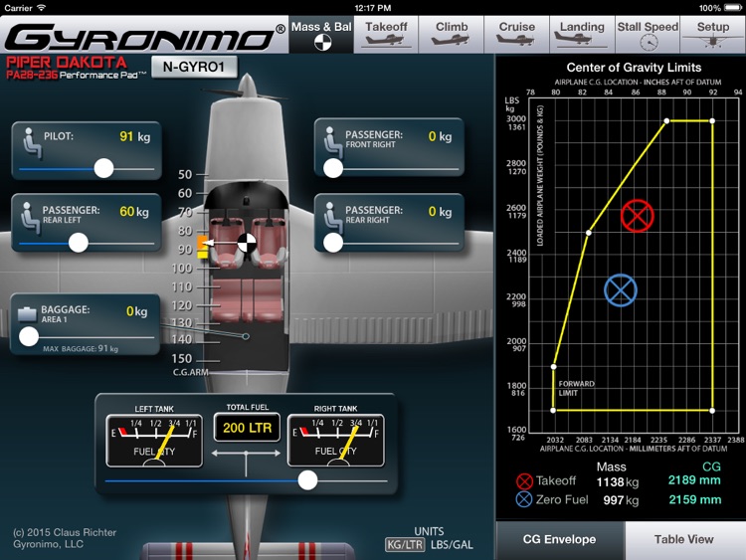Screen dimensions: 746x560
Task: Switch to the Takeoff tab
Action: (x=386, y=35)
